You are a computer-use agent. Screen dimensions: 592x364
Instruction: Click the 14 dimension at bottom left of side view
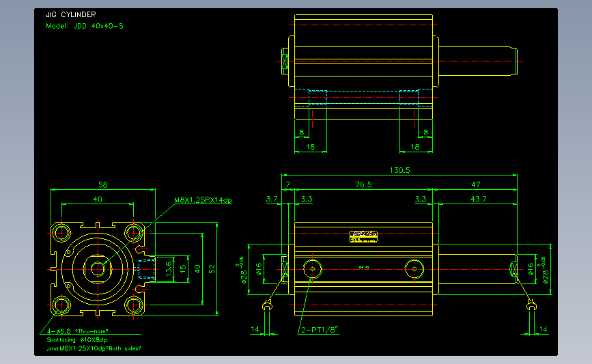[x=255, y=329]
